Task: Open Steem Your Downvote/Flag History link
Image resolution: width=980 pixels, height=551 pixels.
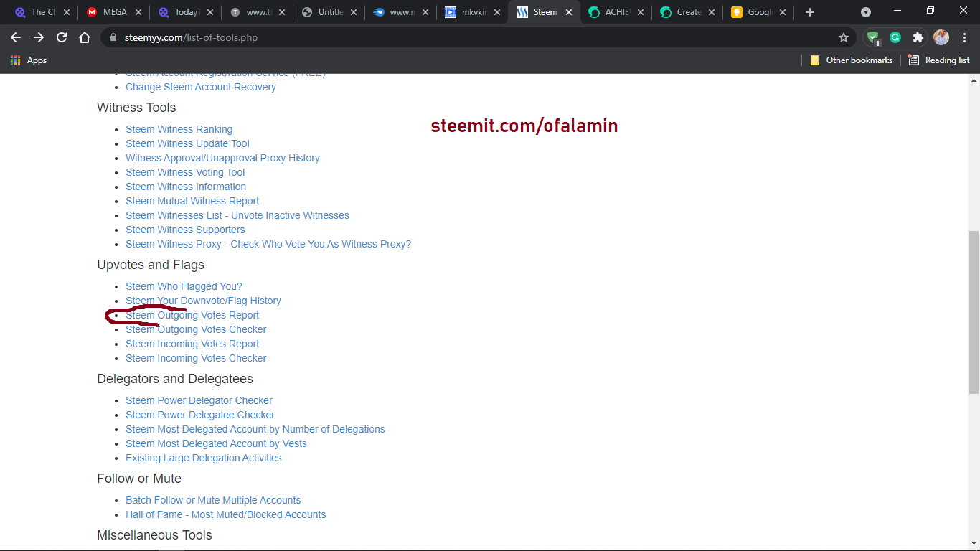Action: [x=203, y=301]
